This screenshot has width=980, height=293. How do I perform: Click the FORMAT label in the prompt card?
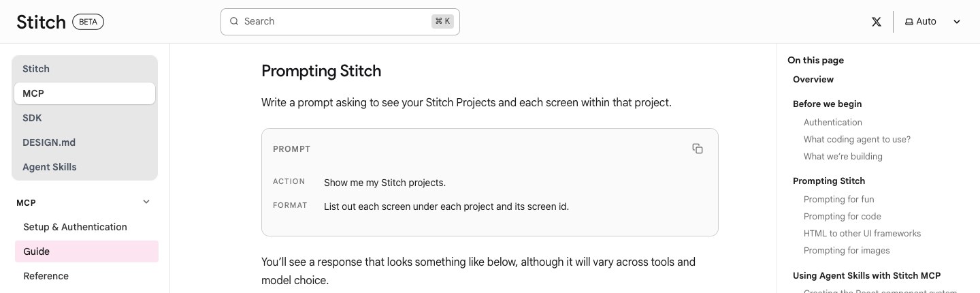(x=290, y=205)
